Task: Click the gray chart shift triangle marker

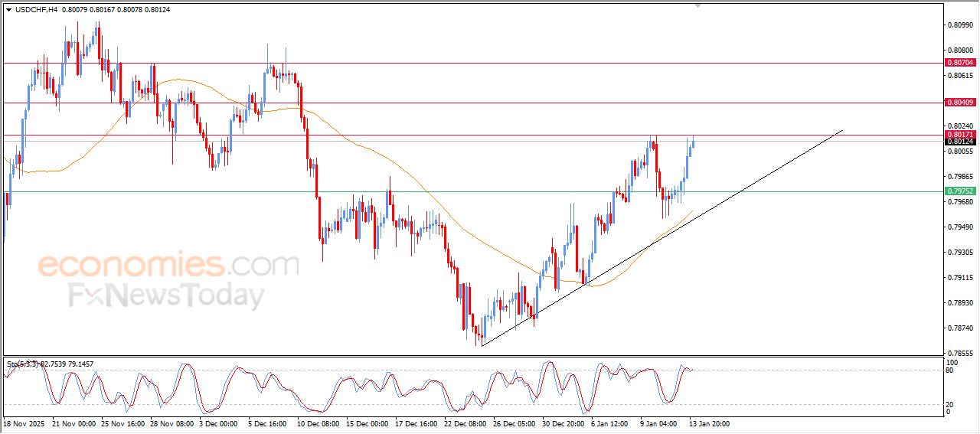Action: click(697, 5)
